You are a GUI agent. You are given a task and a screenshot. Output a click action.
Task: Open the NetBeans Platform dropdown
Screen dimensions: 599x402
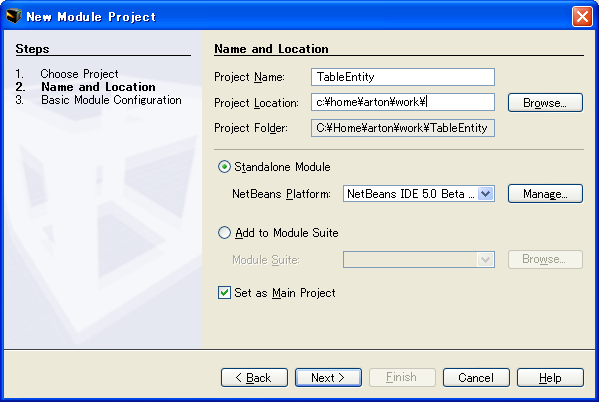point(419,194)
